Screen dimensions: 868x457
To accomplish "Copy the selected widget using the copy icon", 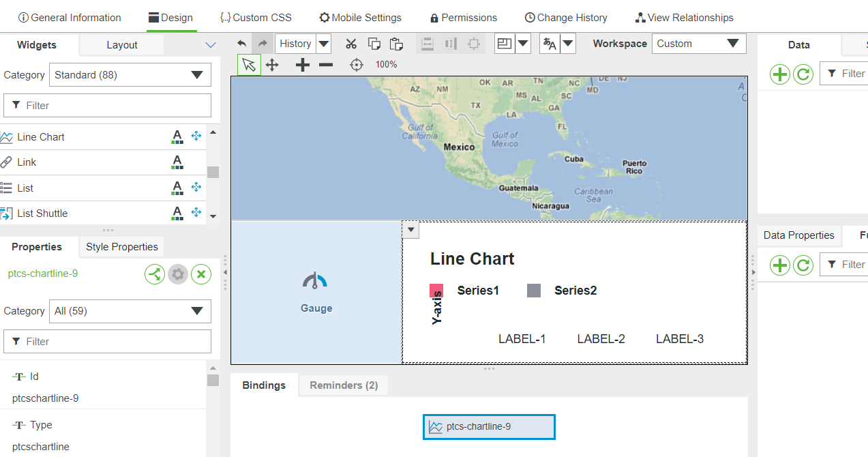I will 374,44.
